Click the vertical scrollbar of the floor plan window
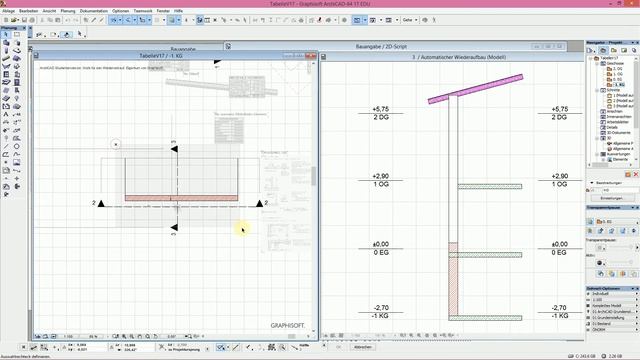Viewport: 640px width, 360px height. click(x=314, y=176)
